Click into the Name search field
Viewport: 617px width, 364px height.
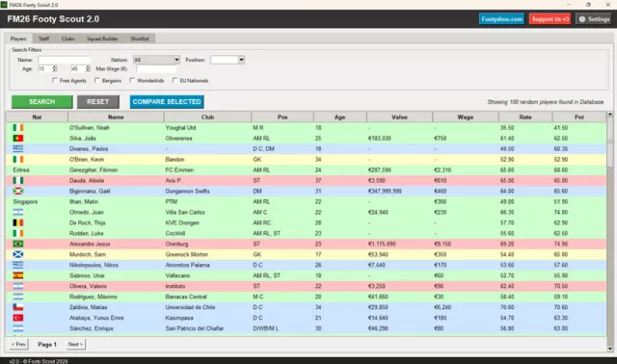pos(65,60)
